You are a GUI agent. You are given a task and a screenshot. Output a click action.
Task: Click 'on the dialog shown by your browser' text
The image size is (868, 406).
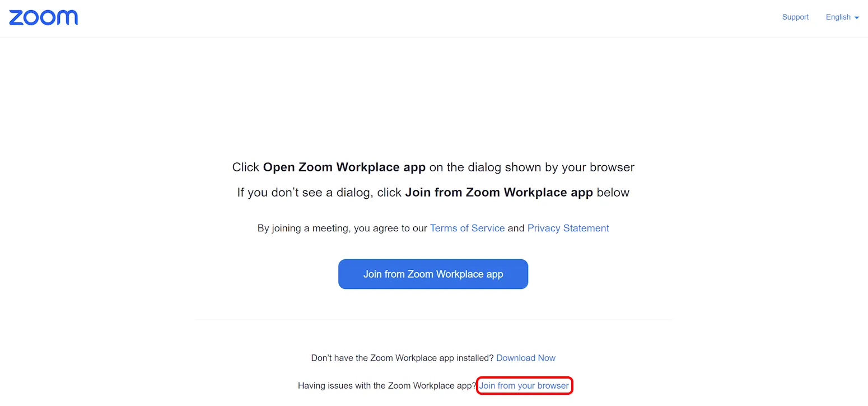coord(531,167)
